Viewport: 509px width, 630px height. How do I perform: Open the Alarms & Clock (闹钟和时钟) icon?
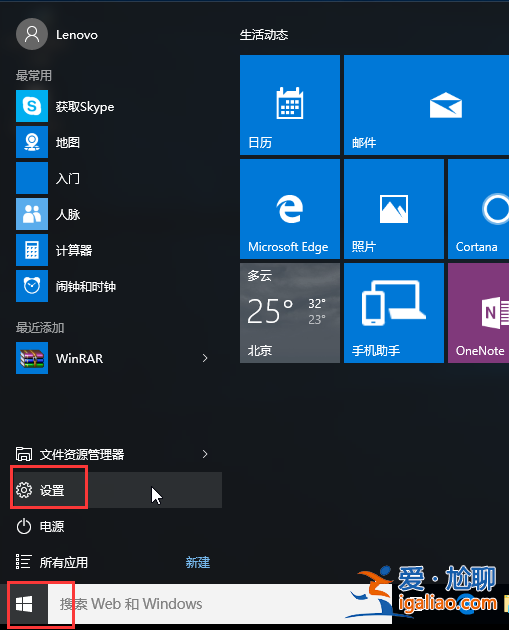pos(32,286)
